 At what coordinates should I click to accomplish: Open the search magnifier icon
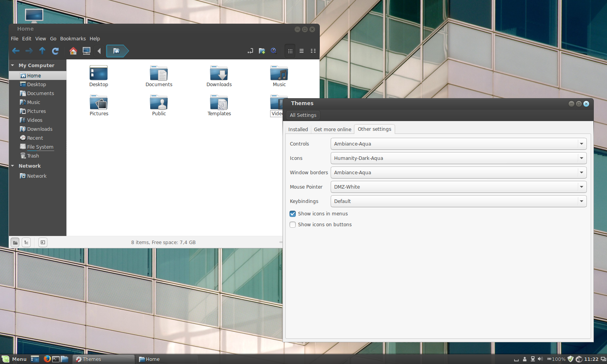coord(274,51)
